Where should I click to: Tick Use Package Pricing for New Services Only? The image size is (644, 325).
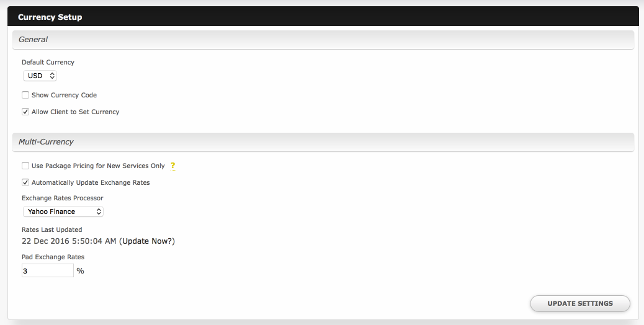[x=25, y=166]
